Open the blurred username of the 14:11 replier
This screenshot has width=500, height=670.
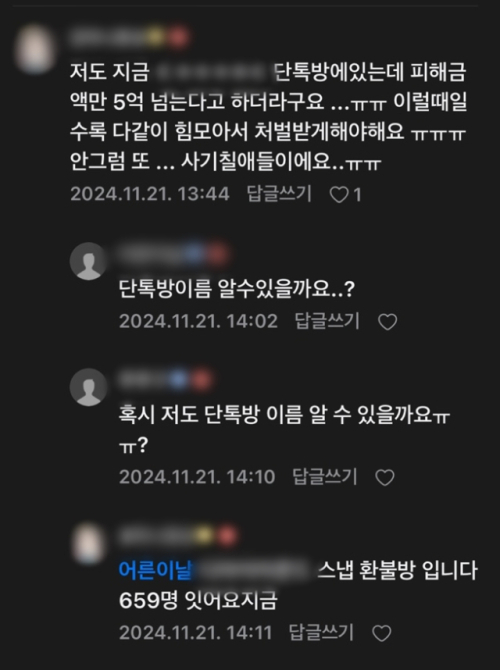(x=178, y=535)
